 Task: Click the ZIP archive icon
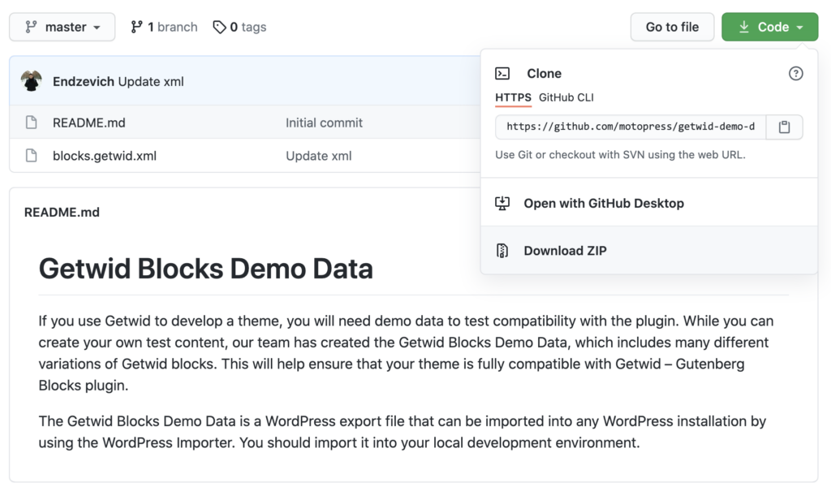tap(502, 251)
